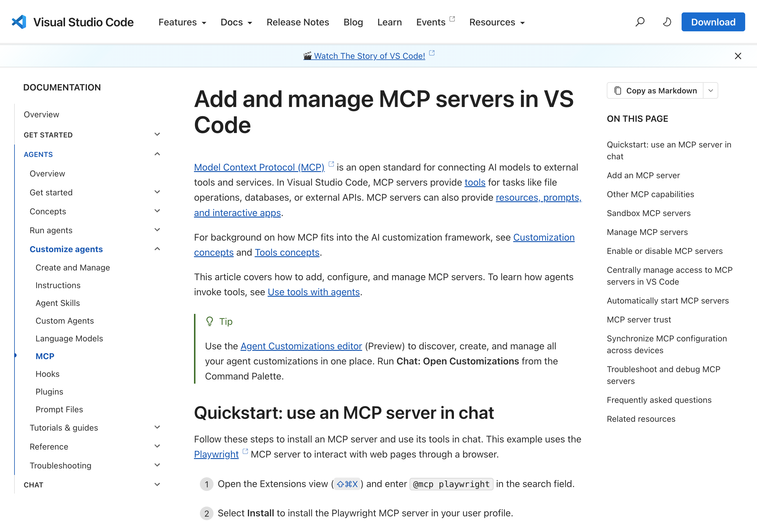757x532 pixels.
Task: Click the copy icon in Copy as Markdown
Action: (x=618, y=91)
